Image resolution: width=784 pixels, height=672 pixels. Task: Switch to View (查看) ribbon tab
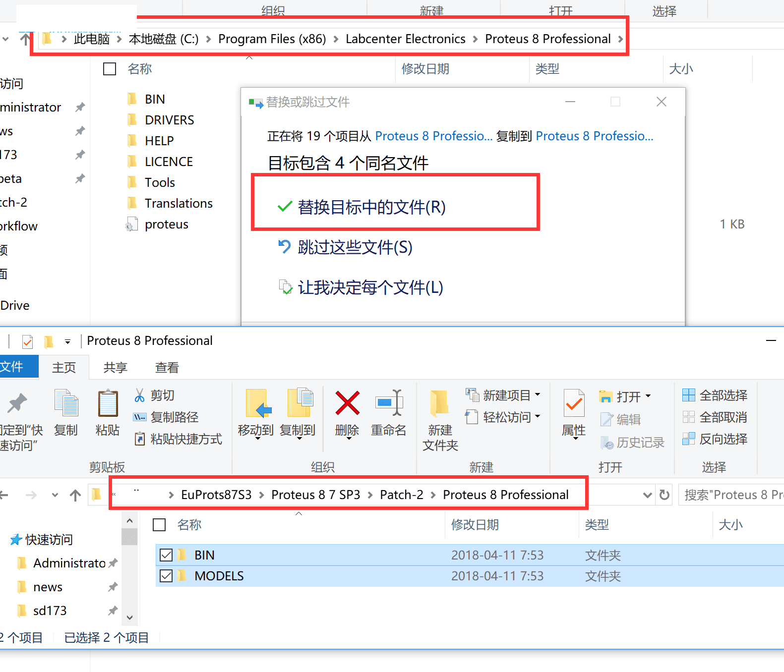pyautogui.click(x=167, y=367)
